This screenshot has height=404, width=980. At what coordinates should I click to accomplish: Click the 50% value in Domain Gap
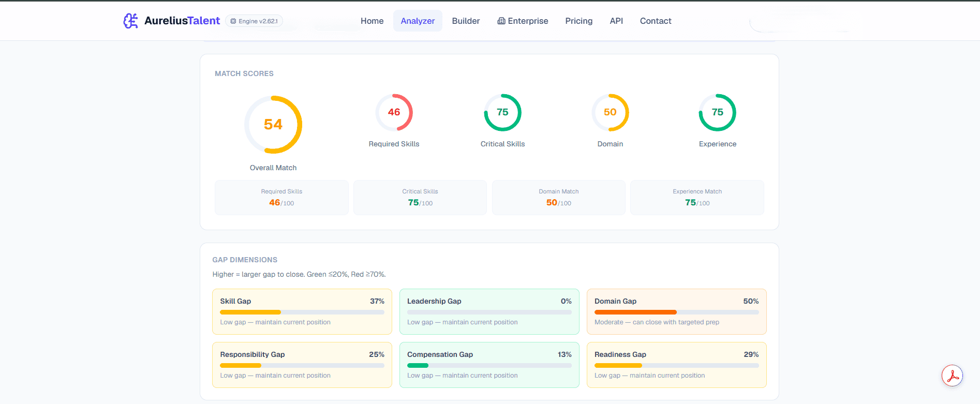click(751, 301)
